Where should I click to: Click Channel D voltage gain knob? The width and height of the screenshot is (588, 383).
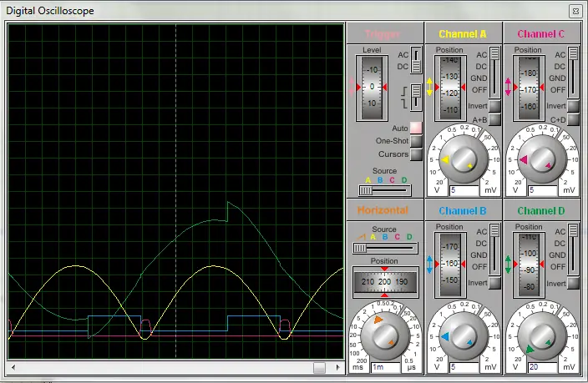pos(542,336)
